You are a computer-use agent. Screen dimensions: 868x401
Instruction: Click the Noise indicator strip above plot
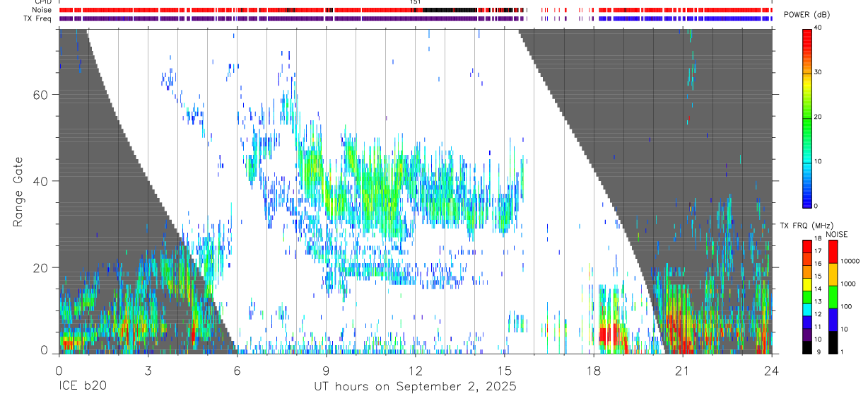click(415, 10)
